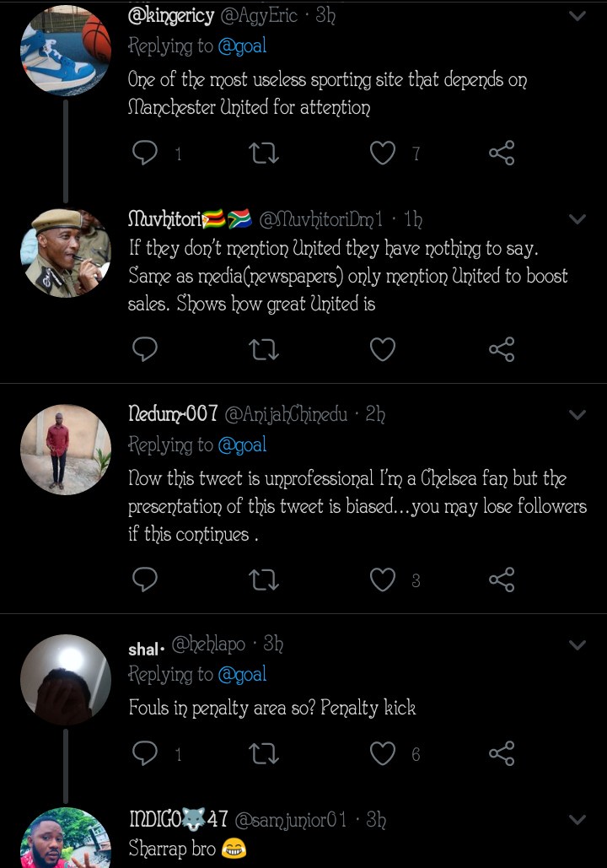
Task: Like Nedum-007's Chelsea fan tweet
Action: (383, 580)
